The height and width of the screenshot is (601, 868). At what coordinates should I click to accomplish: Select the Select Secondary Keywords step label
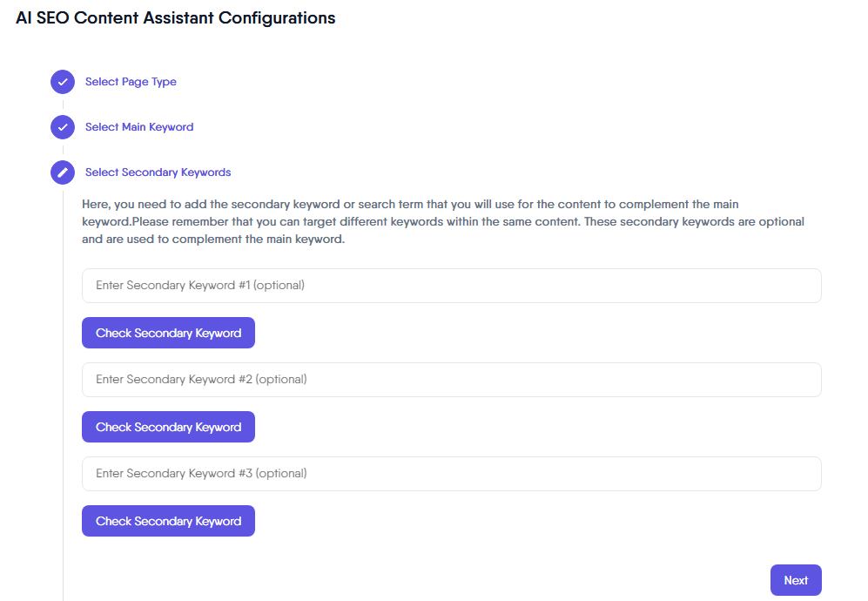[158, 172]
